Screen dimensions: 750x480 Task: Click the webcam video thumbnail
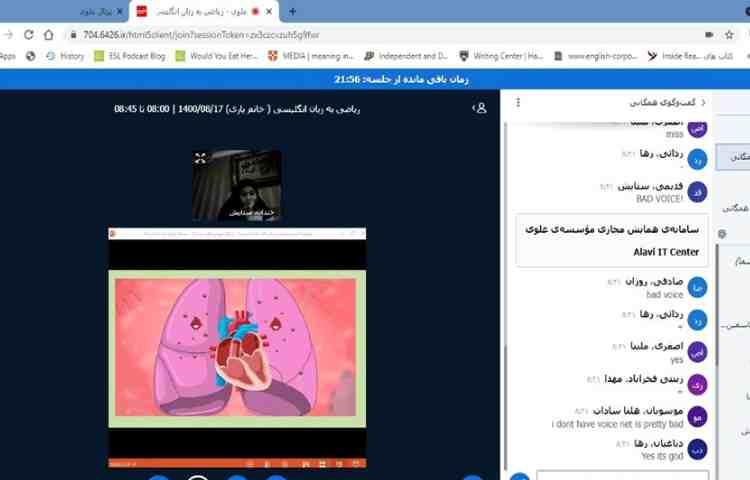tap(237, 186)
